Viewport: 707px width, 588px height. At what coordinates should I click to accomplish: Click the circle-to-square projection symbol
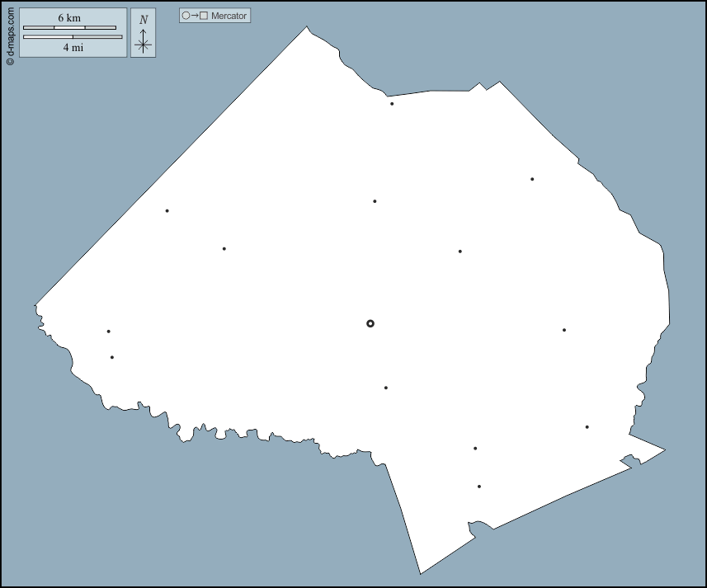click(x=194, y=16)
